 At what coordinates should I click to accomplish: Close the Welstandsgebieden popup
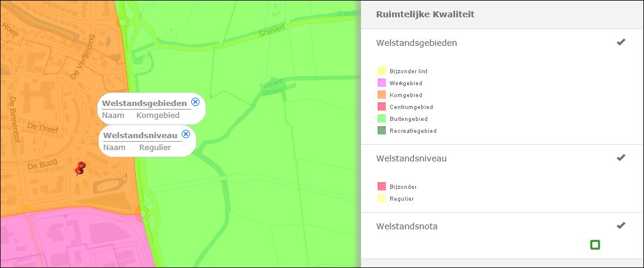click(x=195, y=102)
